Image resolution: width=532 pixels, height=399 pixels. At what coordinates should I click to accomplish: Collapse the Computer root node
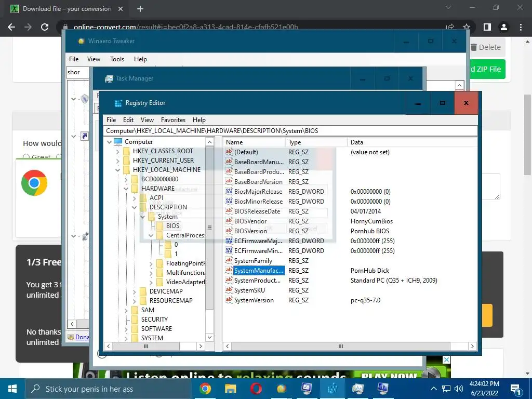click(x=109, y=142)
